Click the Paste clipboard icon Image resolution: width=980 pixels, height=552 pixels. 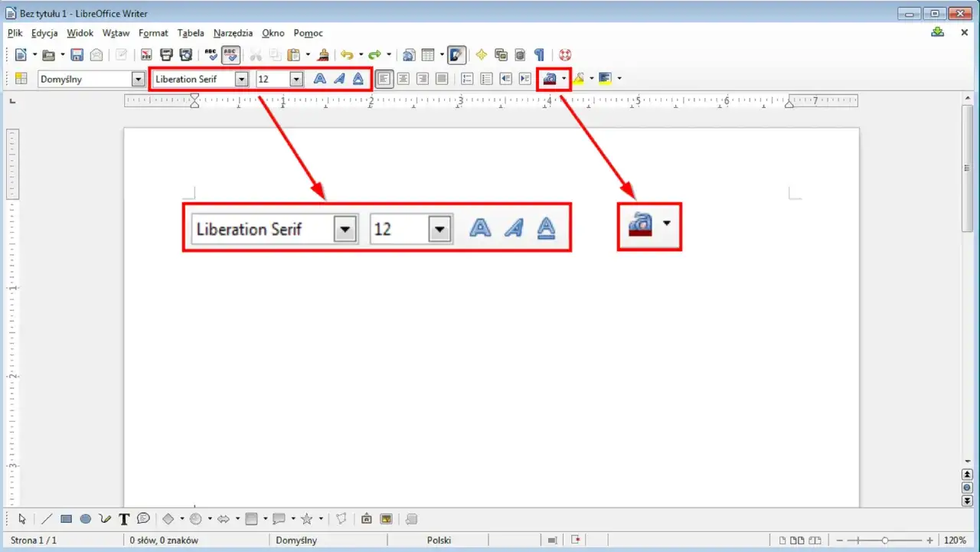pos(293,54)
